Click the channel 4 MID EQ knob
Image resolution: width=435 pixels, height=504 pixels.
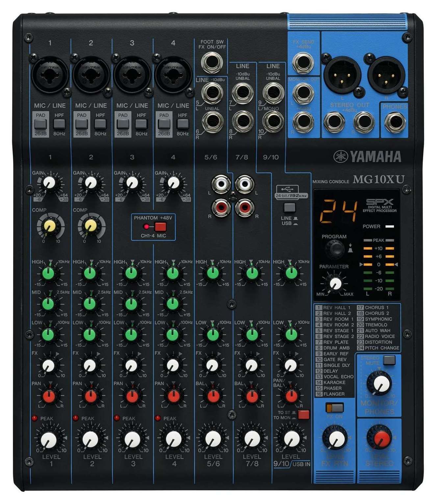pyautogui.click(x=172, y=304)
